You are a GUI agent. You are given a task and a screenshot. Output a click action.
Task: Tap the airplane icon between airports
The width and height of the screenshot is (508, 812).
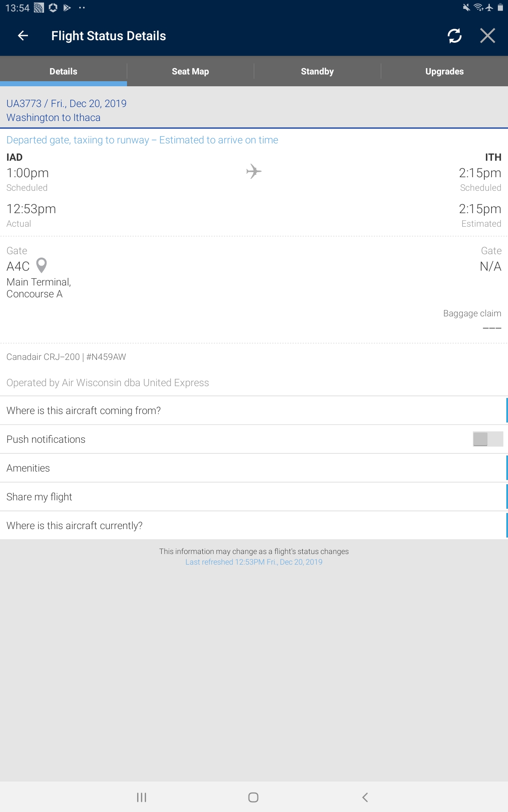254,171
